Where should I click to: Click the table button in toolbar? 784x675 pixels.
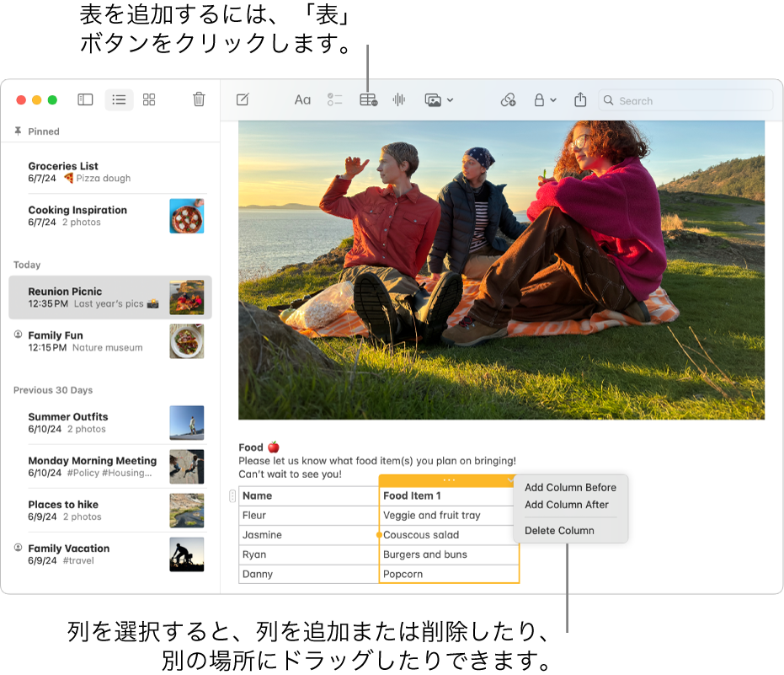tap(369, 99)
